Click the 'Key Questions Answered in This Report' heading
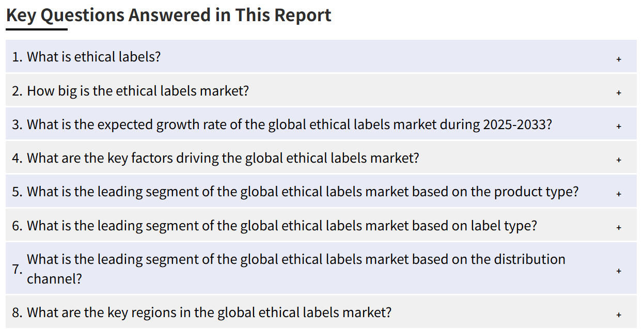This screenshot has height=329, width=644. pyautogui.click(x=169, y=15)
